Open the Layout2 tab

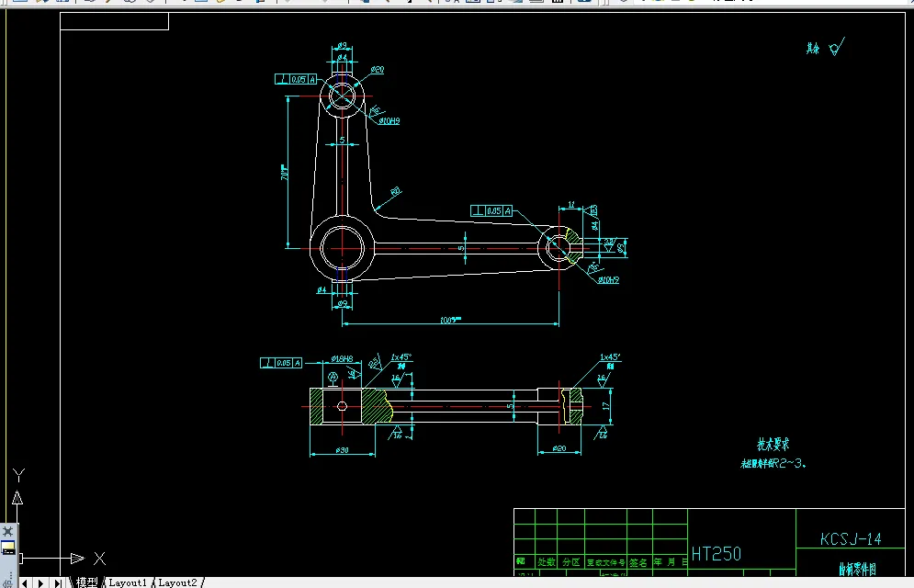[x=178, y=582]
